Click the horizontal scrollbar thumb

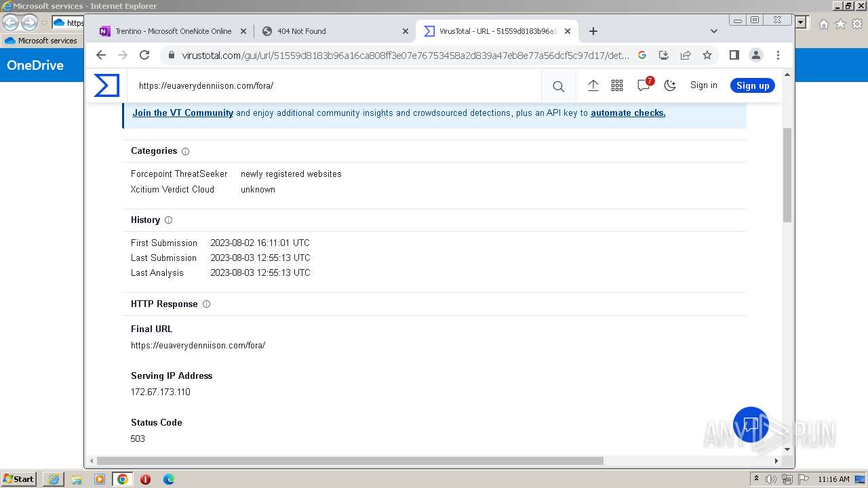350,461
